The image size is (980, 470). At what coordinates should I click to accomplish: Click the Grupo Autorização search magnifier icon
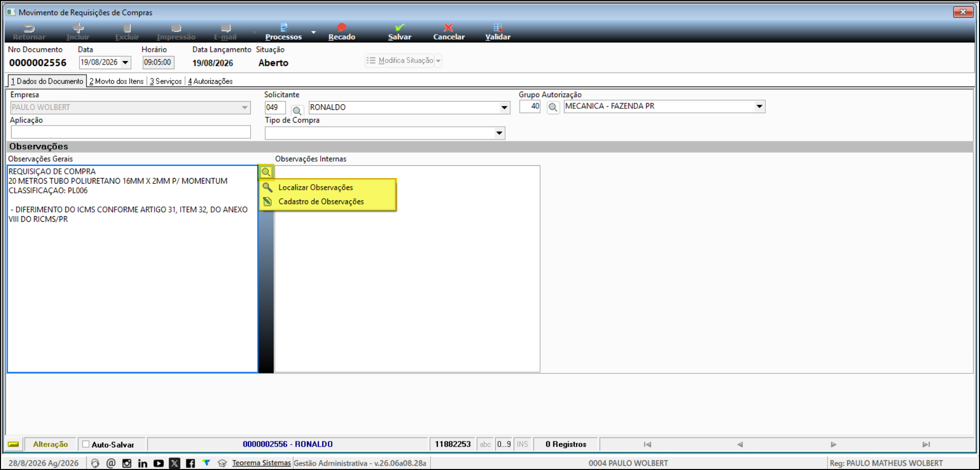(x=553, y=107)
